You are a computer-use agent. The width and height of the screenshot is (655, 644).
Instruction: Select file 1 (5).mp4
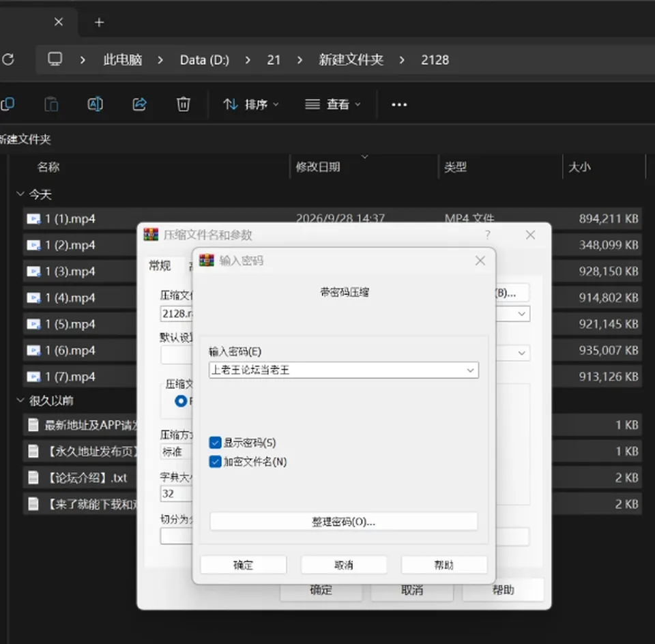(x=70, y=324)
